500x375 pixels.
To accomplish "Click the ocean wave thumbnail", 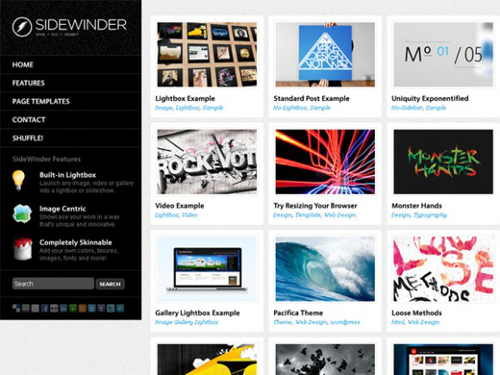I will 325,269.
